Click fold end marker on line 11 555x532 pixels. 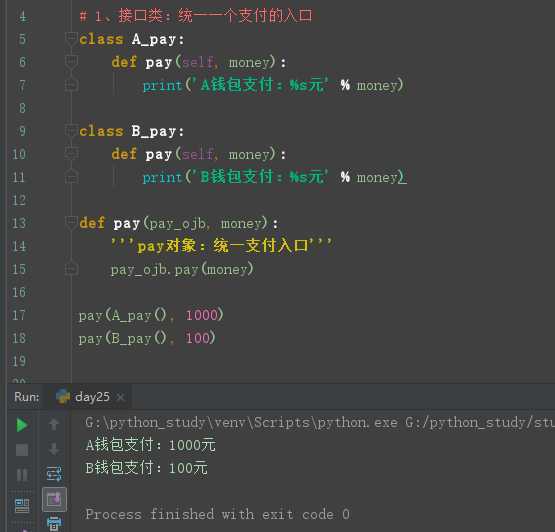point(71,176)
